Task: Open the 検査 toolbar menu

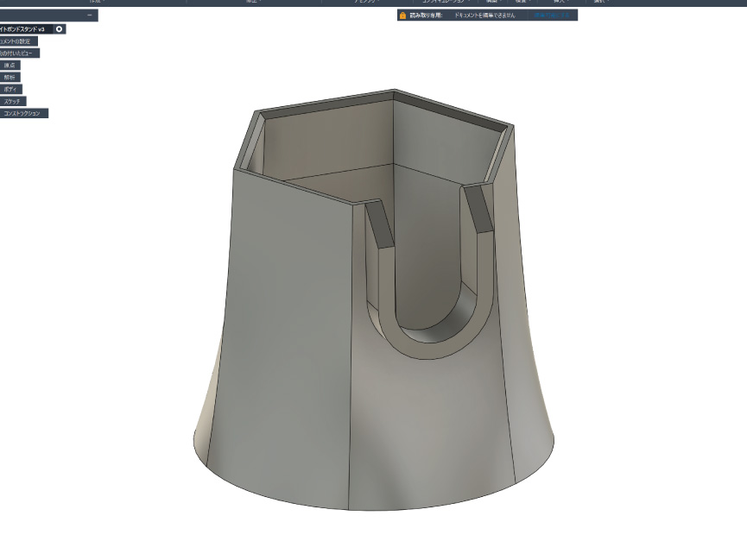Action: pos(521,2)
